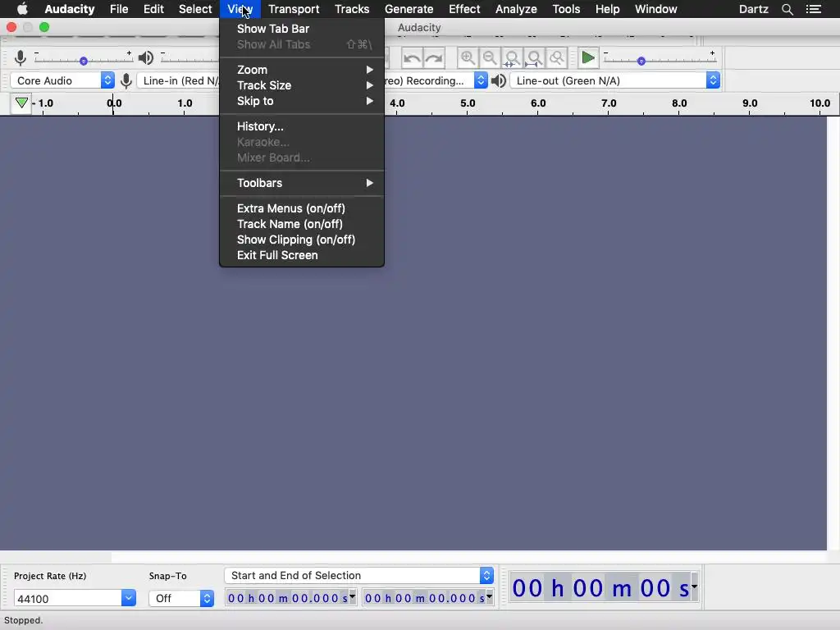This screenshot has height=630, width=840.
Task: Click the 5.0 mark on timeline ruler
Action: pos(468,103)
